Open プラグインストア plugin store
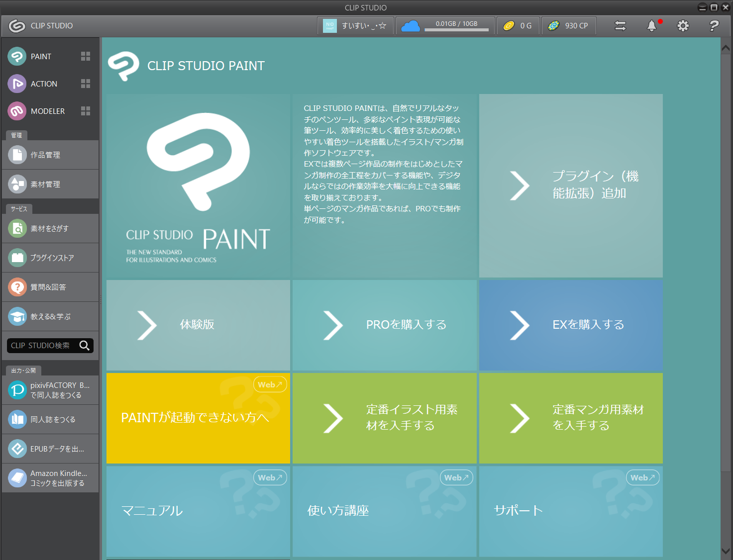The height and width of the screenshot is (560, 733). (x=50, y=258)
